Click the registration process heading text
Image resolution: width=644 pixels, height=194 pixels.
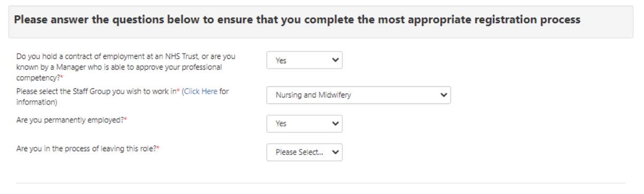coord(297,20)
